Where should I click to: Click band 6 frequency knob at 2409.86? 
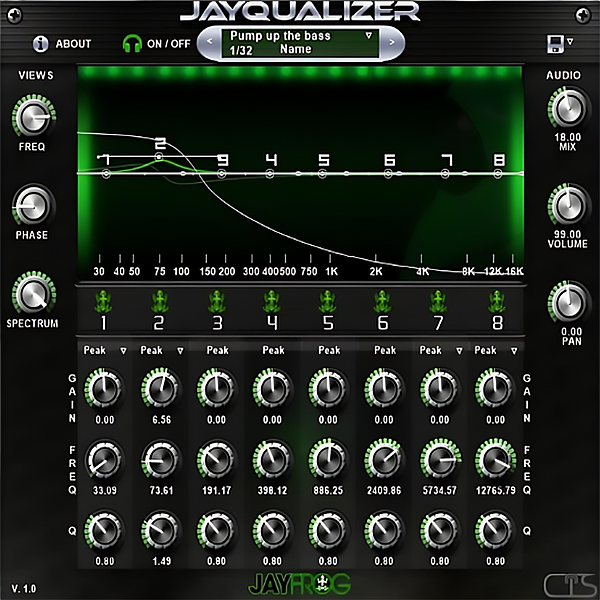pos(383,459)
